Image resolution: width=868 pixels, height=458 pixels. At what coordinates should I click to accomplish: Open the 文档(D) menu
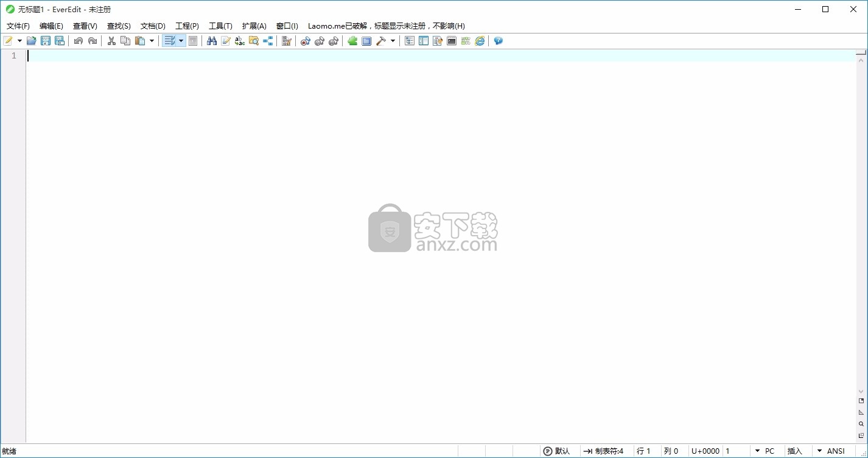point(153,26)
